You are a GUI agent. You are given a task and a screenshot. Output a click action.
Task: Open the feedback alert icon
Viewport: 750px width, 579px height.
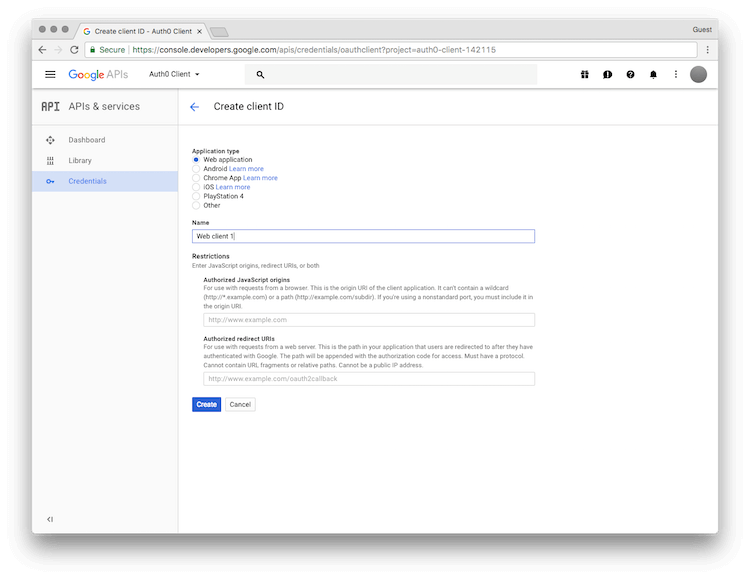click(607, 74)
